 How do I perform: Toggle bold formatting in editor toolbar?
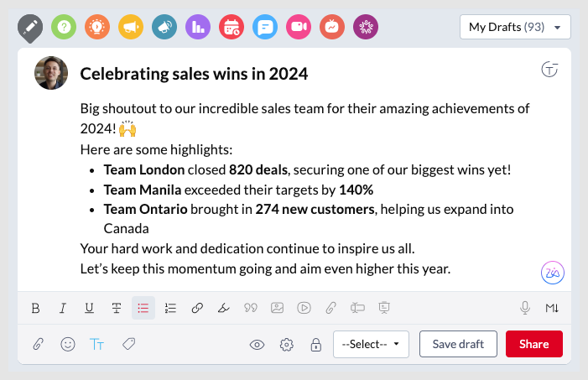[36, 308]
